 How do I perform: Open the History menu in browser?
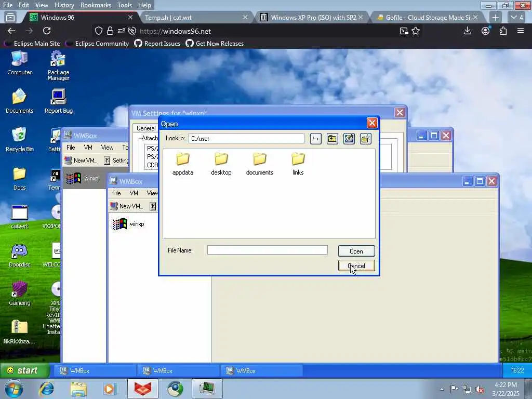[x=64, y=5]
